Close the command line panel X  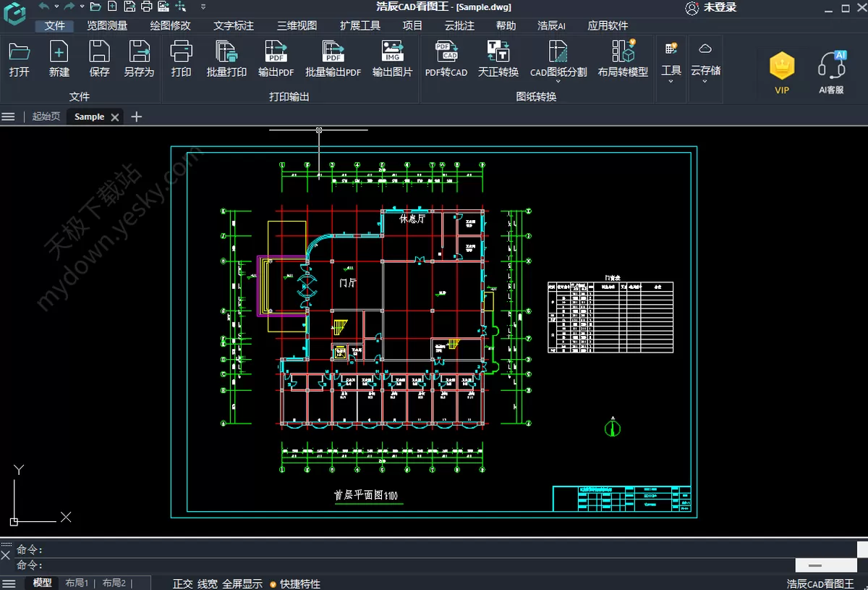point(6,556)
